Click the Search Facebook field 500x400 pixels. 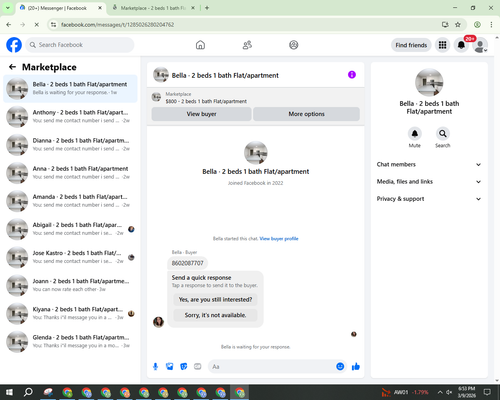coord(80,45)
